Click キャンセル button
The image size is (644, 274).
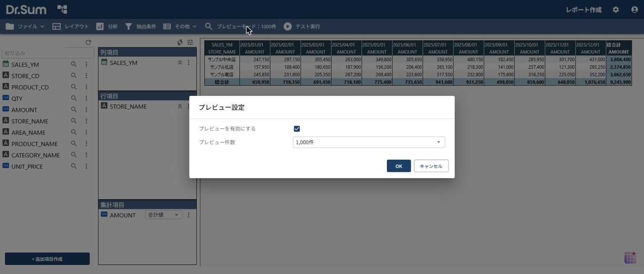tap(431, 166)
